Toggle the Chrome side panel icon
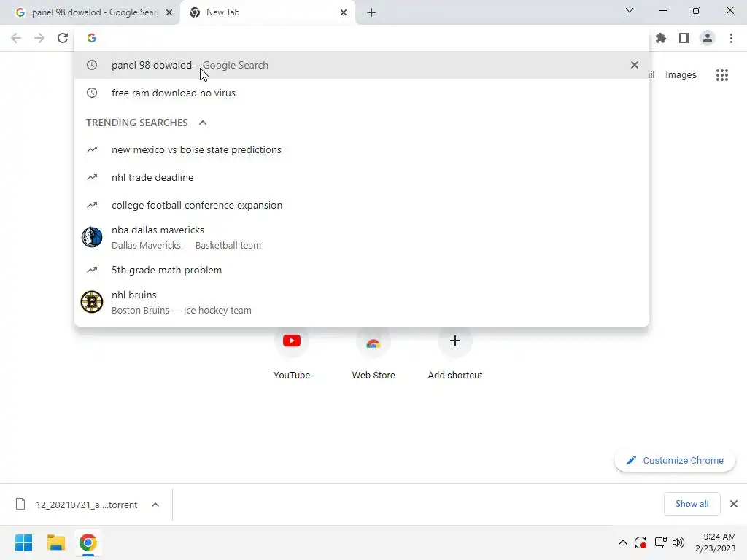 [684, 38]
